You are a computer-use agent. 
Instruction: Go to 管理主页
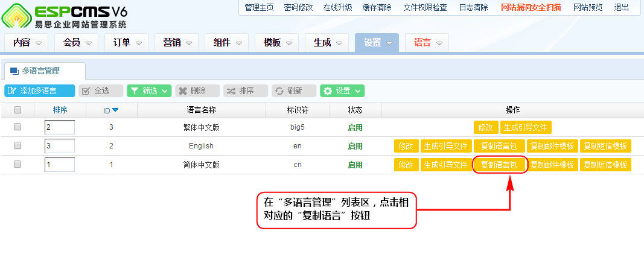coord(259,7)
